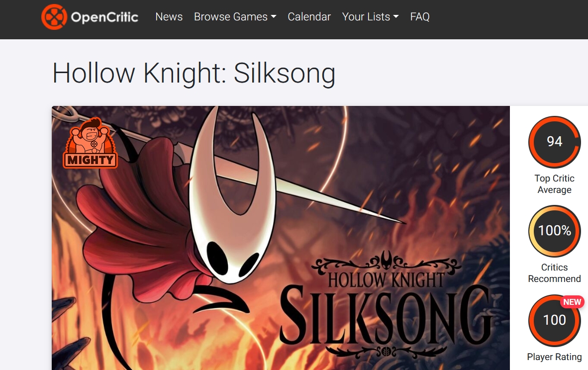
Task: Click the Critics Recommend label
Action: (554, 273)
